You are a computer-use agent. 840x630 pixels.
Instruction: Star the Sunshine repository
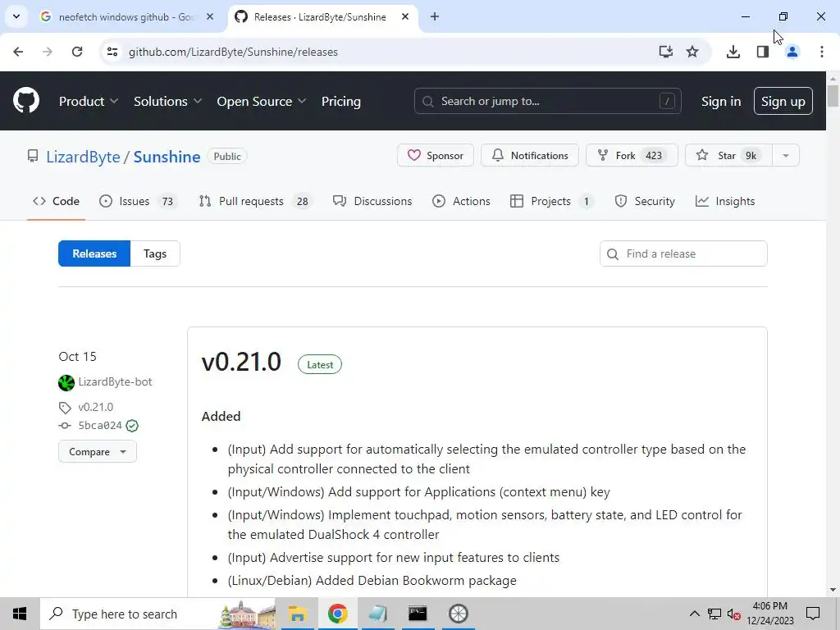(x=728, y=155)
